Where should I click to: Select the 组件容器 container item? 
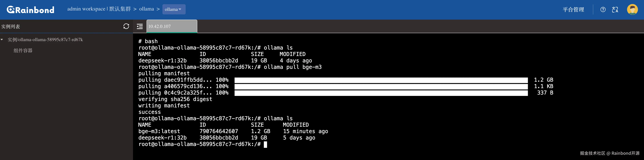[23, 51]
